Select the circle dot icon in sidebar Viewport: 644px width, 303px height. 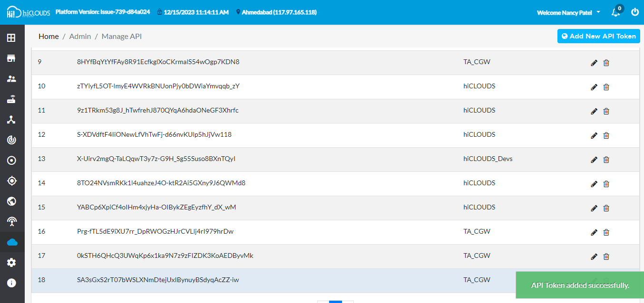click(11, 161)
